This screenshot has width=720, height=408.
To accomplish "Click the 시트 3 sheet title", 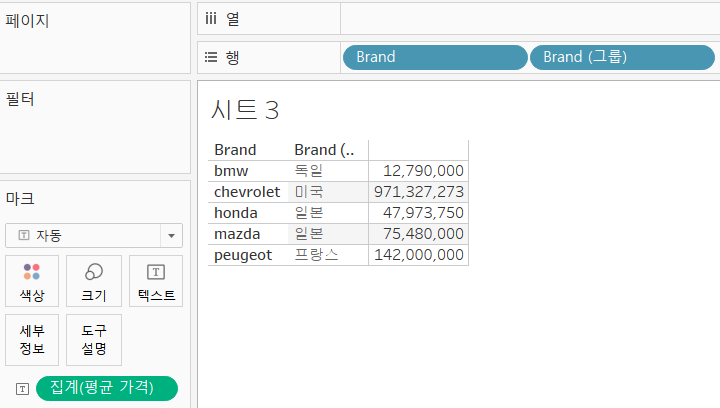I will tap(245, 110).
